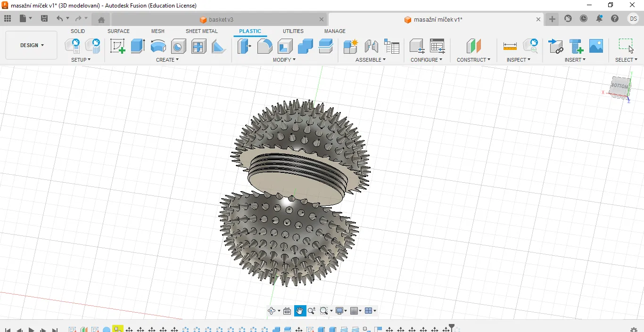Click the Measure ruler icon
Image resolution: width=644 pixels, height=332 pixels.
(x=510, y=46)
